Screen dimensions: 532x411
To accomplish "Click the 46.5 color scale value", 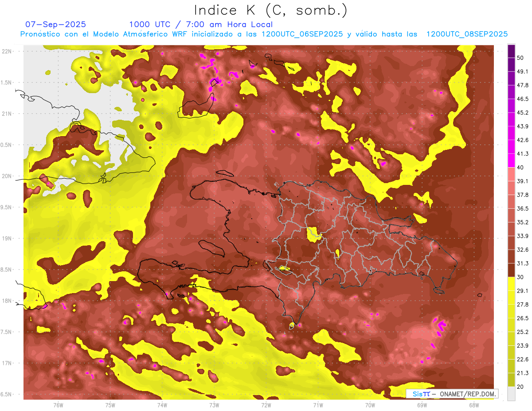I will tap(523, 99).
